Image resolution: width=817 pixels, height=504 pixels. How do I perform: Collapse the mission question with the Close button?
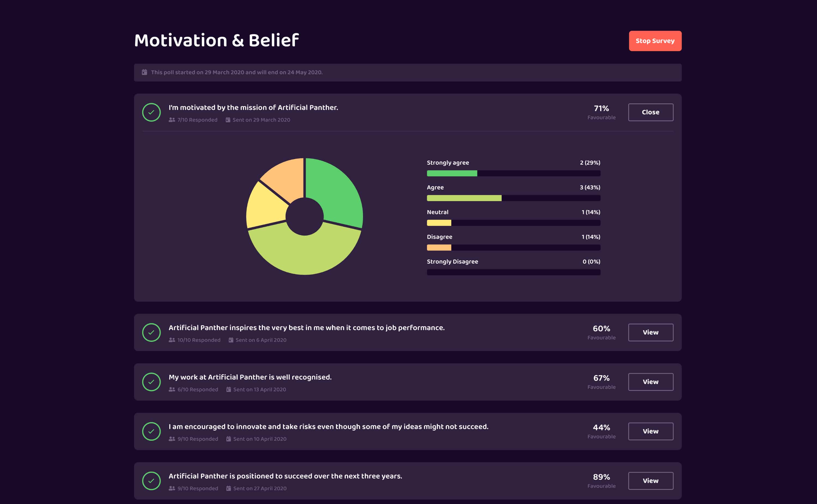tap(651, 112)
